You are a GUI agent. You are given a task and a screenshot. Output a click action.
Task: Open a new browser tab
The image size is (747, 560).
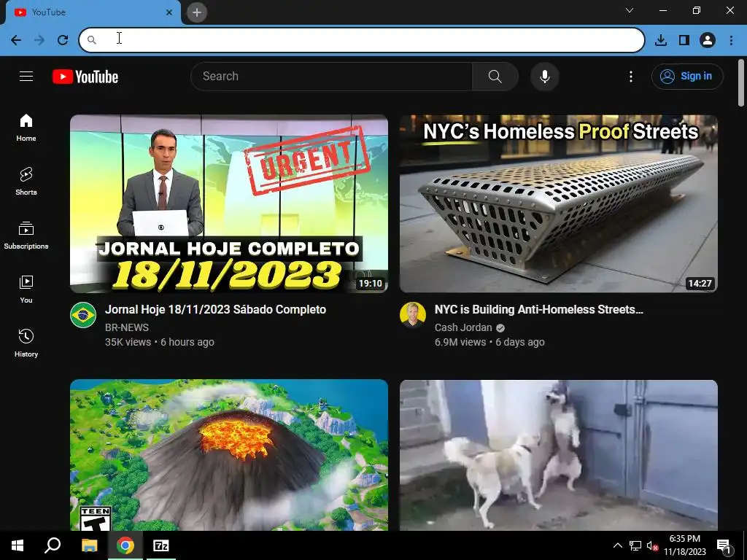[197, 12]
